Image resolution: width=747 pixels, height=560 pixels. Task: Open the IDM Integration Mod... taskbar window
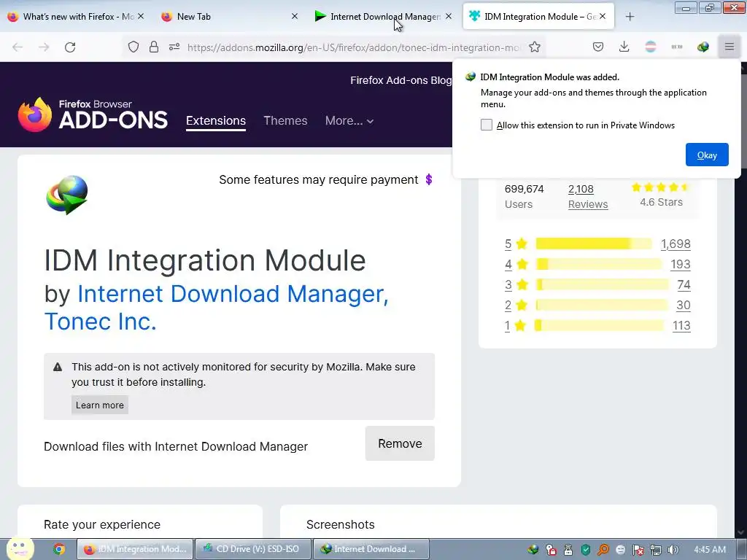[135, 549]
